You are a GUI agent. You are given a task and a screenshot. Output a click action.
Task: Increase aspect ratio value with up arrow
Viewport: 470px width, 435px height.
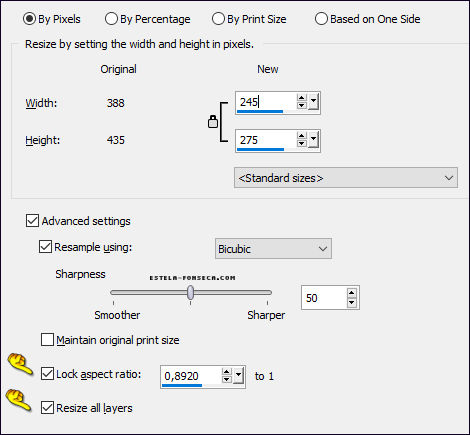(x=226, y=372)
